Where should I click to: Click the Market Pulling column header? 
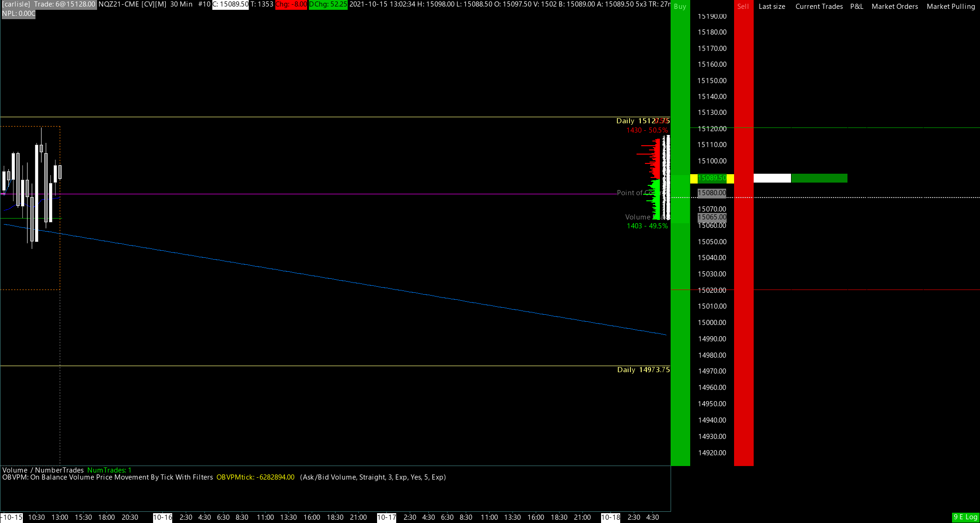click(951, 7)
